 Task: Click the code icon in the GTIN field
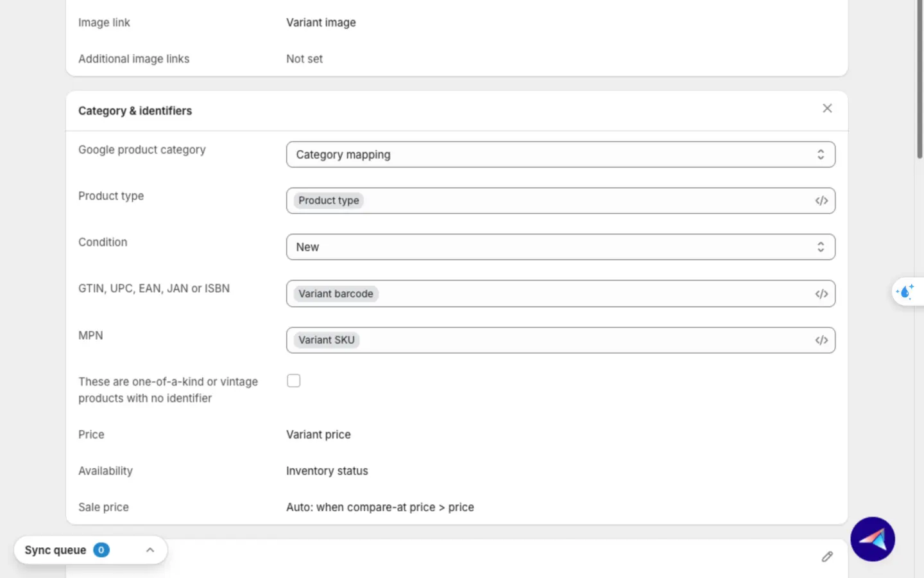[821, 294]
